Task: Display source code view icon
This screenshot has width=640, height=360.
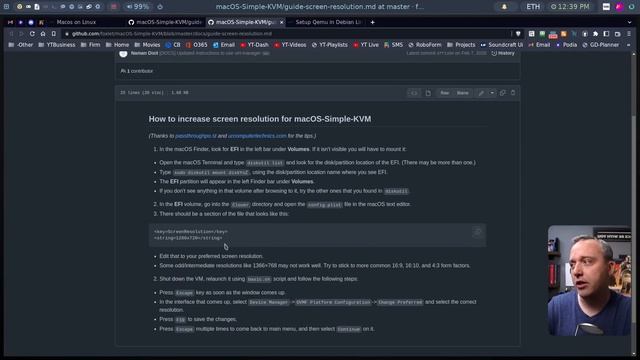Action: click(x=414, y=93)
